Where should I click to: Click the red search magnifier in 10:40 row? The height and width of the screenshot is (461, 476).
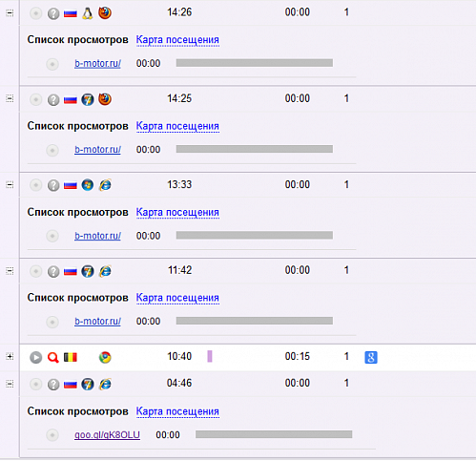(53, 357)
